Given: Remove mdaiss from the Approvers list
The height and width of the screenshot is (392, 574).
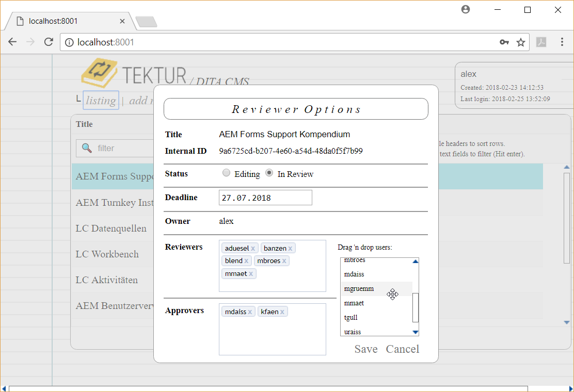Looking at the screenshot, I should pos(250,312).
